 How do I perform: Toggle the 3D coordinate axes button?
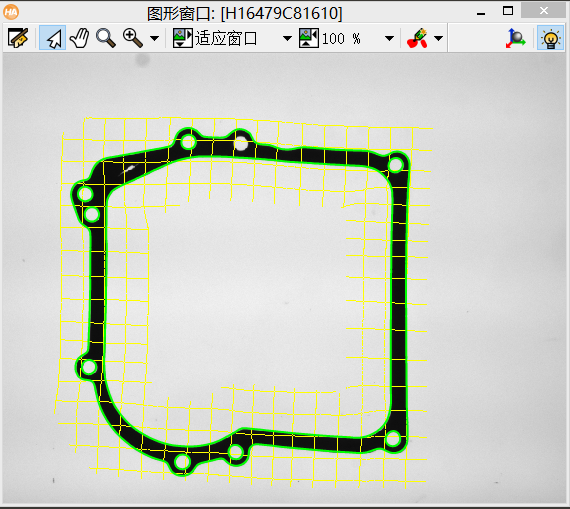coord(515,38)
